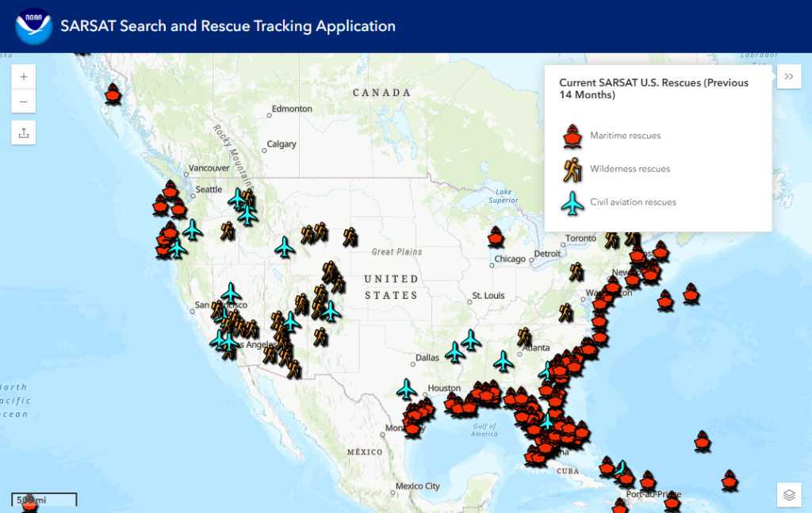Select the Civil aviation rescues legend icon
Image resolution: width=812 pixels, height=513 pixels.
[573, 203]
